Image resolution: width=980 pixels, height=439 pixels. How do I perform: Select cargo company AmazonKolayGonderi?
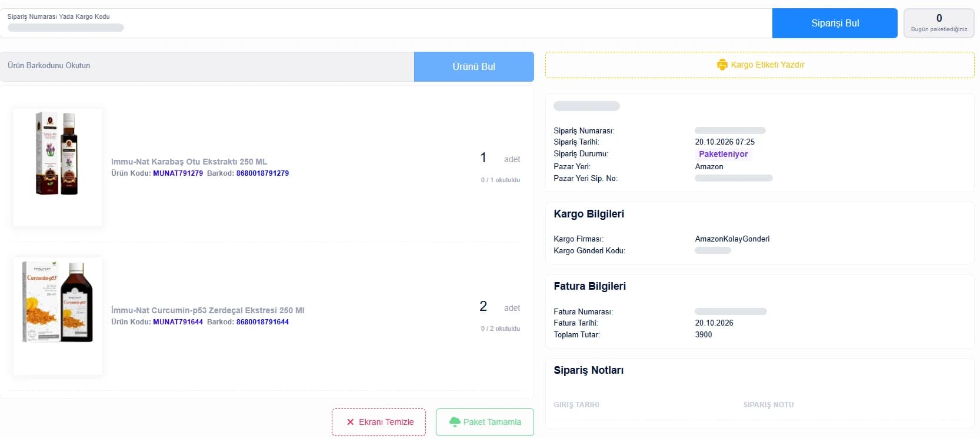pyautogui.click(x=732, y=239)
